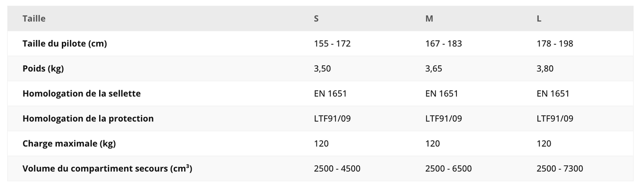The width and height of the screenshot is (644, 190).
Task: Click the weight value '3,50'
Action: (x=322, y=68)
